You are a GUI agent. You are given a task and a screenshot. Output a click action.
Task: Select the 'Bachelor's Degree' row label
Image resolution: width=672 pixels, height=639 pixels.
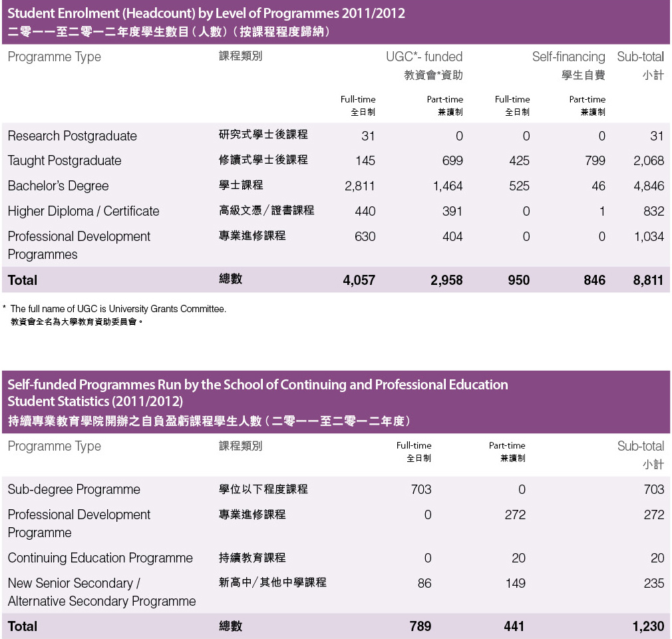pyautogui.click(x=59, y=186)
